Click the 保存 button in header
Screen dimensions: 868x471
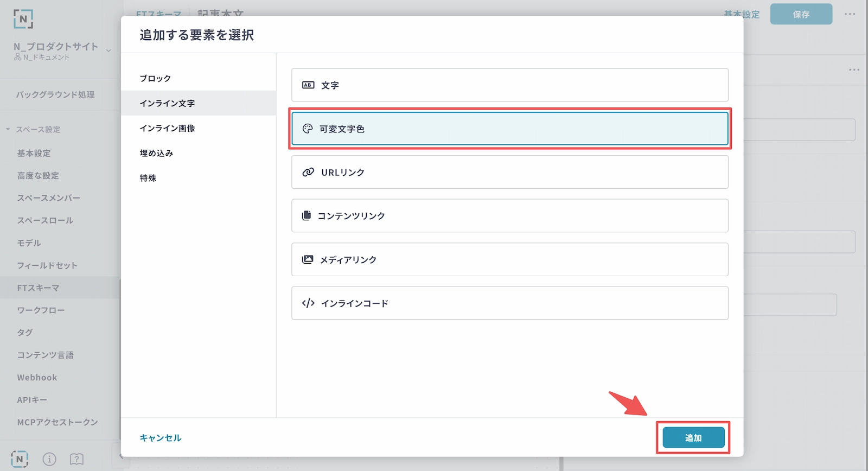point(801,14)
